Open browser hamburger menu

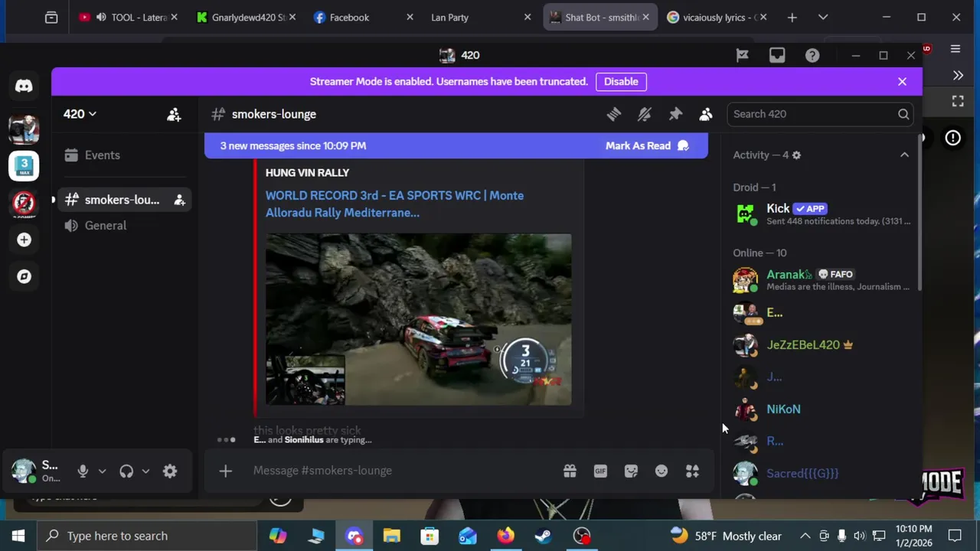coord(955,49)
